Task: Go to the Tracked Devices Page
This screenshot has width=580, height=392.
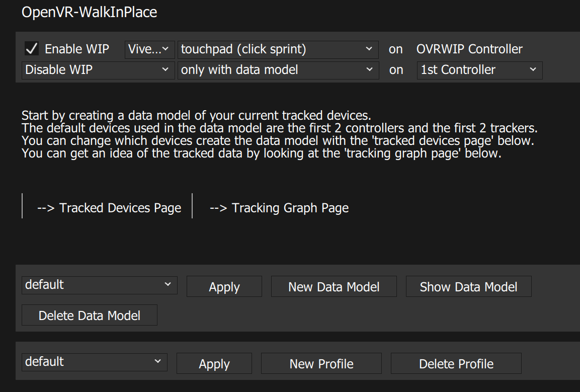Action: tap(109, 208)
